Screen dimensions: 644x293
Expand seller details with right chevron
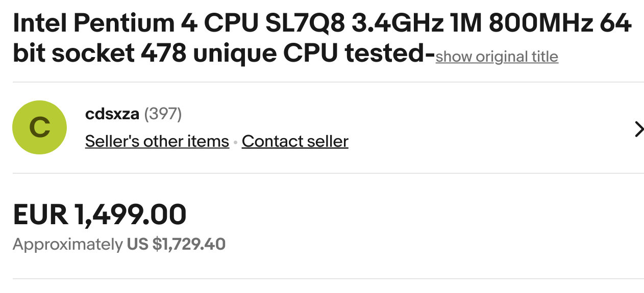tap(639, 129)
